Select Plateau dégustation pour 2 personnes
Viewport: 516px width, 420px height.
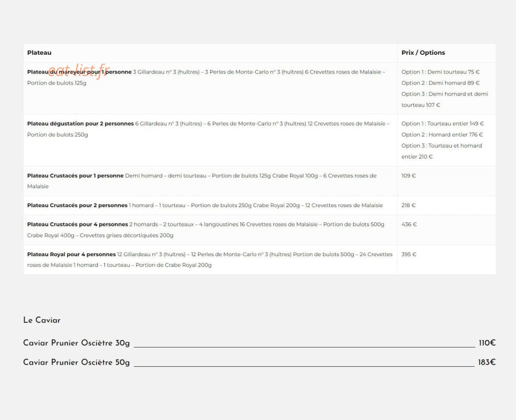coord(80,124)
